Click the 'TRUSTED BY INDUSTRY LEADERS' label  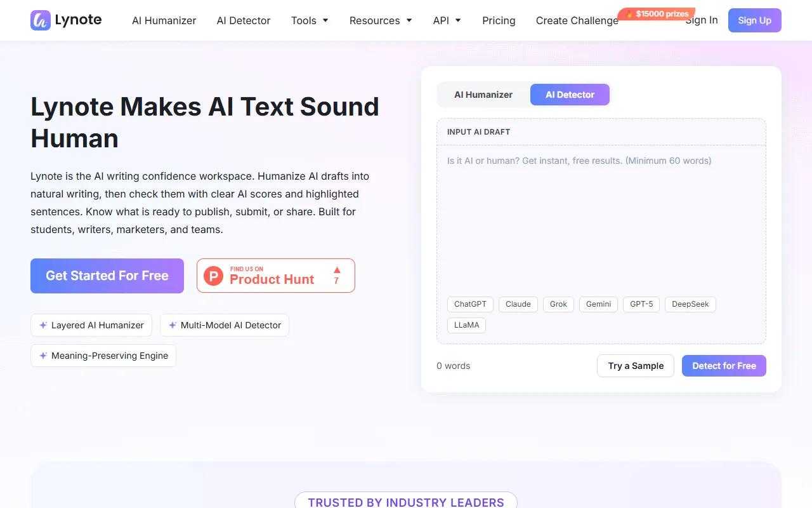pos(406,502)
